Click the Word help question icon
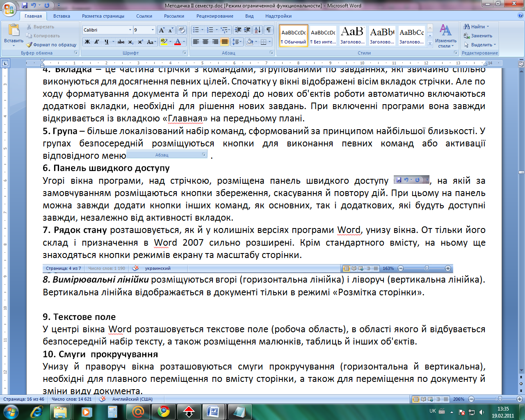 point(520,16)
